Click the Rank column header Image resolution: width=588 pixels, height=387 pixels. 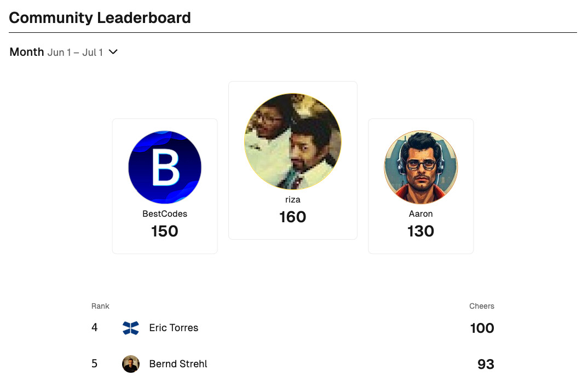[x=100, y=306]
